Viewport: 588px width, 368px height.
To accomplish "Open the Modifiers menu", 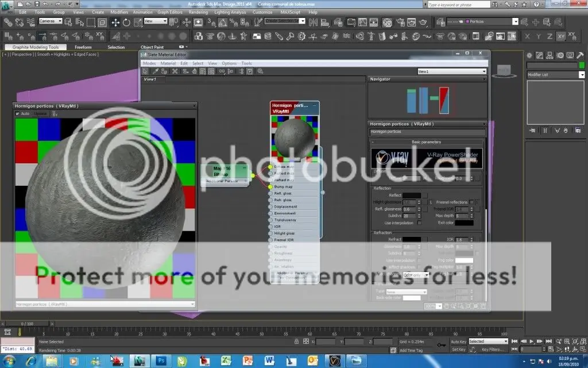I will pyautogui.click(x=119, y=12).
